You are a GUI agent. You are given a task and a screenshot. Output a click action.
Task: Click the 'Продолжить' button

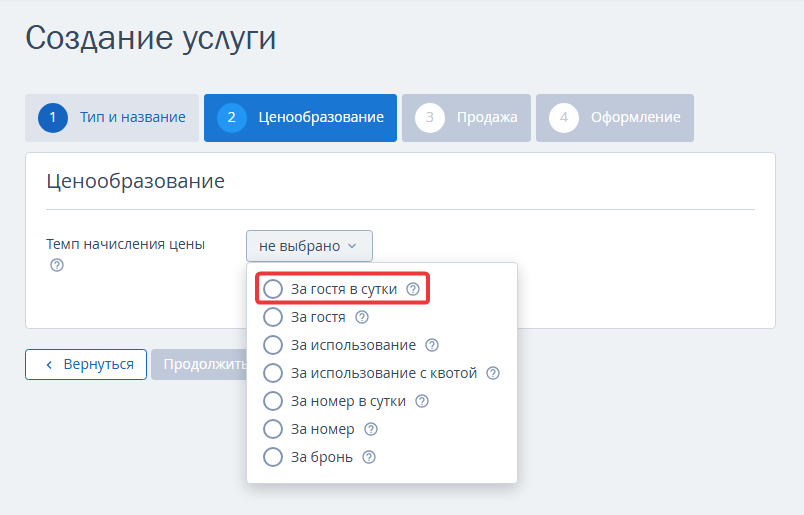tap(199, 365)
